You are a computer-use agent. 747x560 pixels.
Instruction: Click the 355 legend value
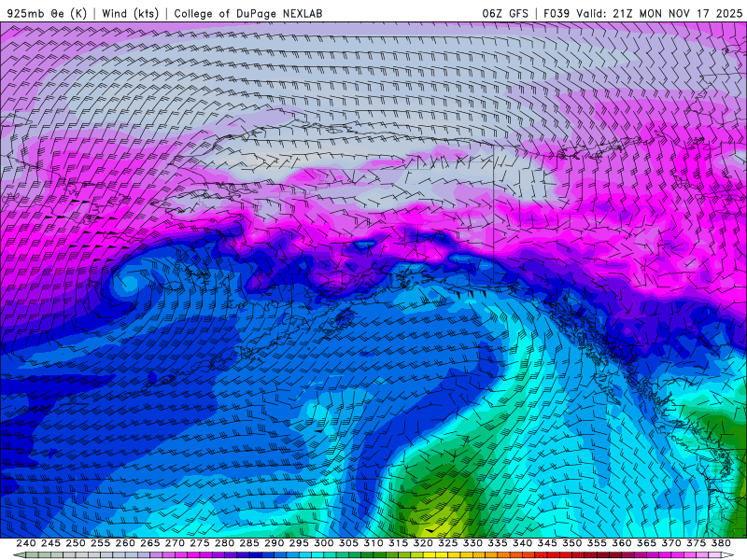[597, 543]
